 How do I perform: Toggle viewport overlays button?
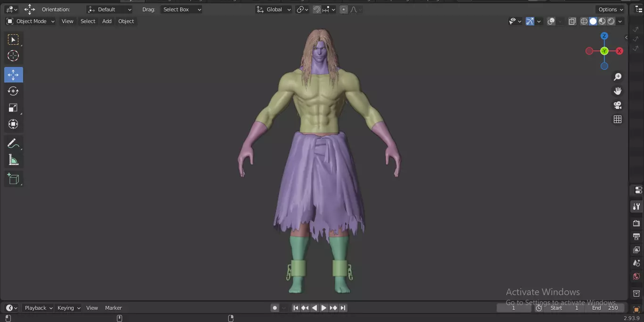coord(551,21)
